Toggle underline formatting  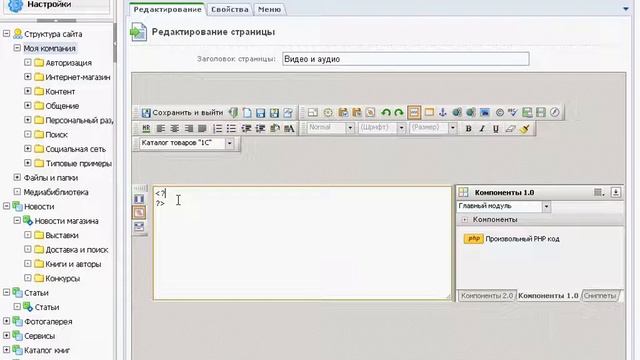click(496, 129)
